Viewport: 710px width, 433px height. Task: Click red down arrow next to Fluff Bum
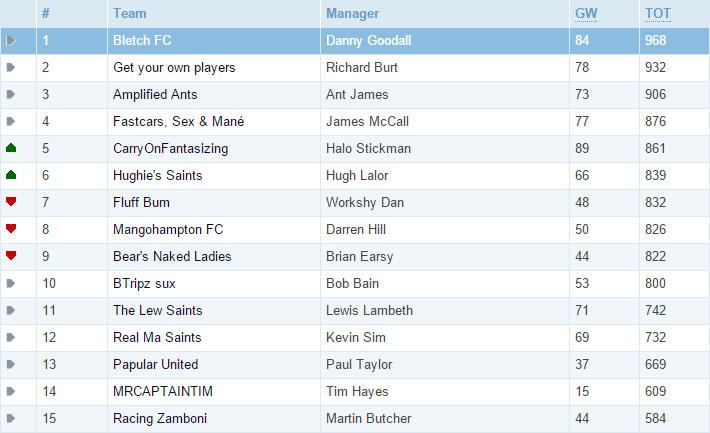11,202
